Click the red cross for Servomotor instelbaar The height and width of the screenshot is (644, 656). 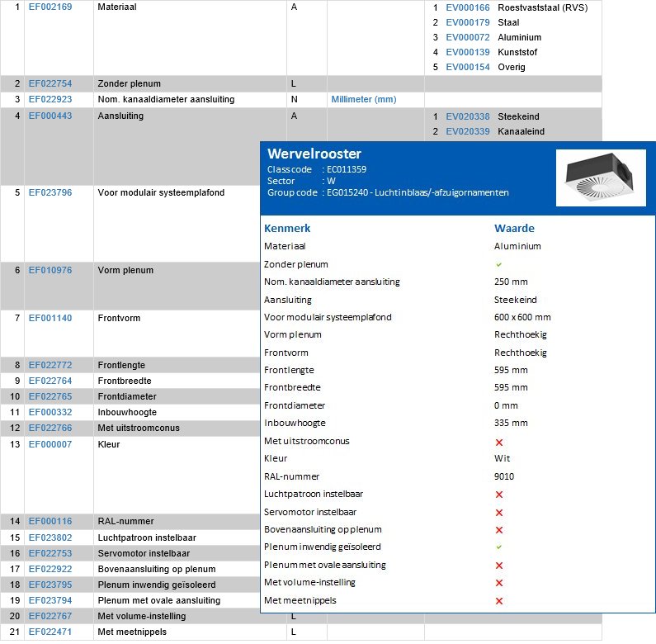pos(498,512)
